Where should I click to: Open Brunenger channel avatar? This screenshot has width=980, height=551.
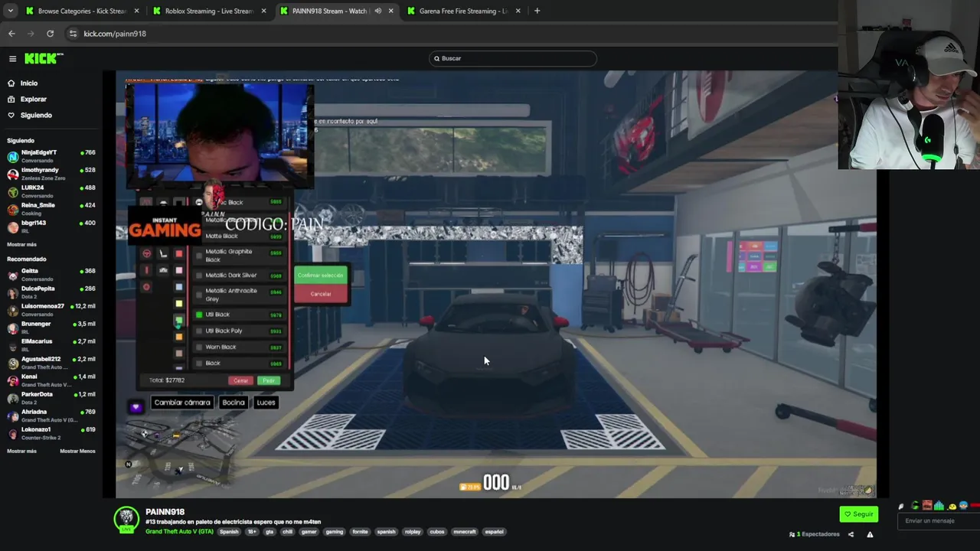[12, 328]
